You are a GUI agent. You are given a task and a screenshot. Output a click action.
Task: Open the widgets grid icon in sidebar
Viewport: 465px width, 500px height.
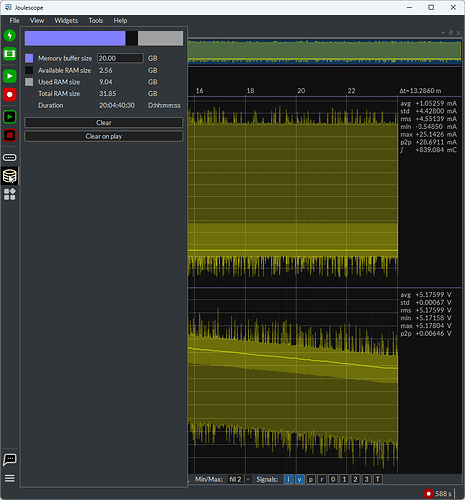(10, 194)
